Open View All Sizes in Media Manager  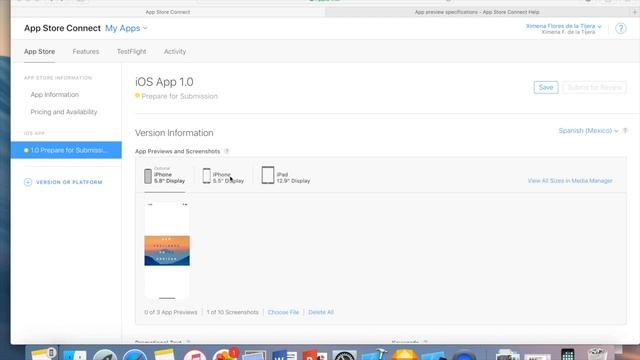point(570,180)
